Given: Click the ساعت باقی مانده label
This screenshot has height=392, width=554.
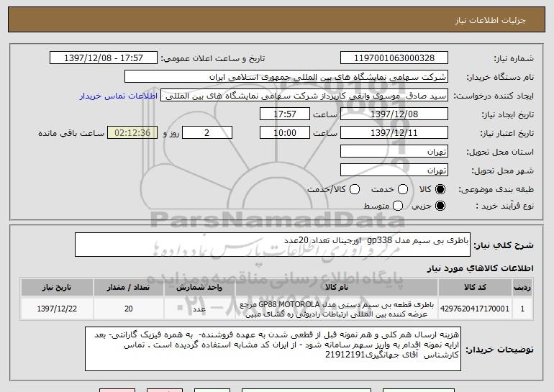Looking at the screenshot, I should click(x=71, y=133).
